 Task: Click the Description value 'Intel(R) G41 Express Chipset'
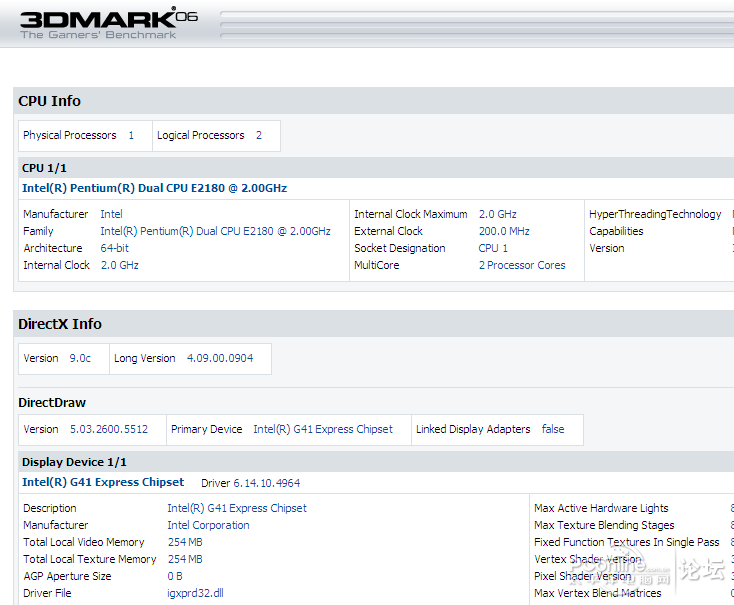(237, 509)
